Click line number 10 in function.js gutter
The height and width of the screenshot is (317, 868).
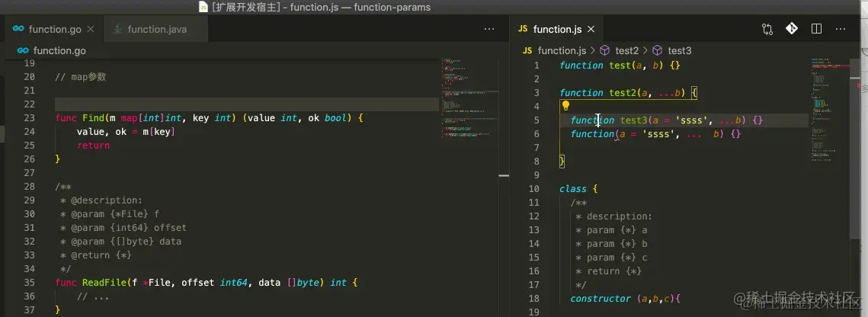point(533,189)
